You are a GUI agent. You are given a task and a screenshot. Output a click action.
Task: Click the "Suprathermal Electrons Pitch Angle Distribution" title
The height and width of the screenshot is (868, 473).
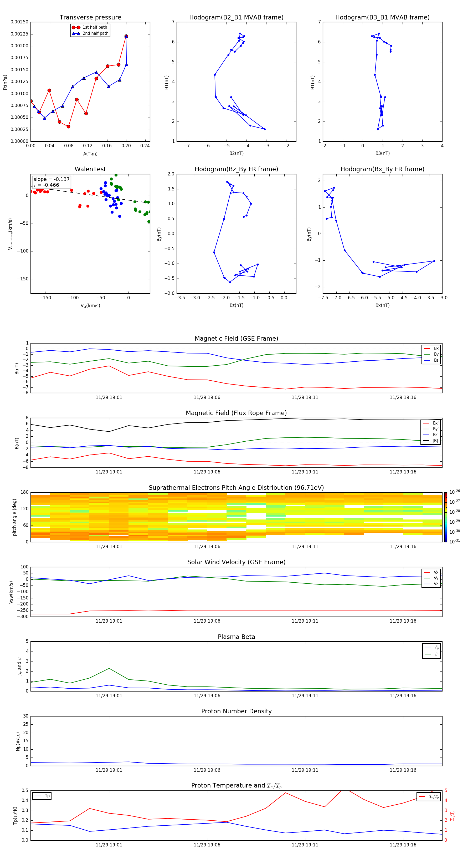coord(236,488)
